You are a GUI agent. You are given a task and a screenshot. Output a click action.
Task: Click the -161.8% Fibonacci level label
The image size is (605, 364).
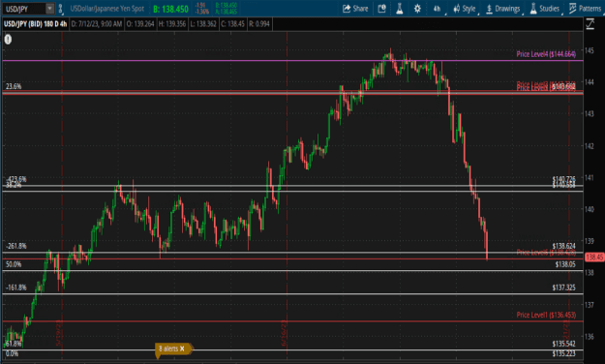tap(16, 288)
